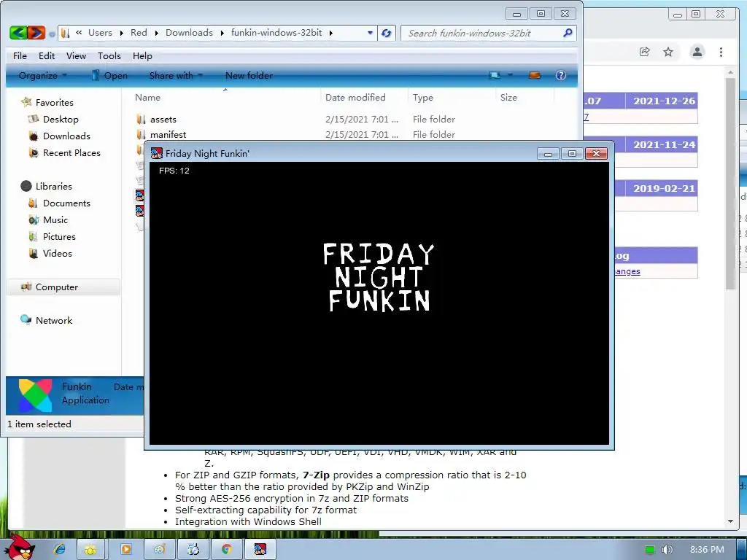Sort files by Date modified column
The height and width of the screenshot is (560, 747).
coord(355,97)
